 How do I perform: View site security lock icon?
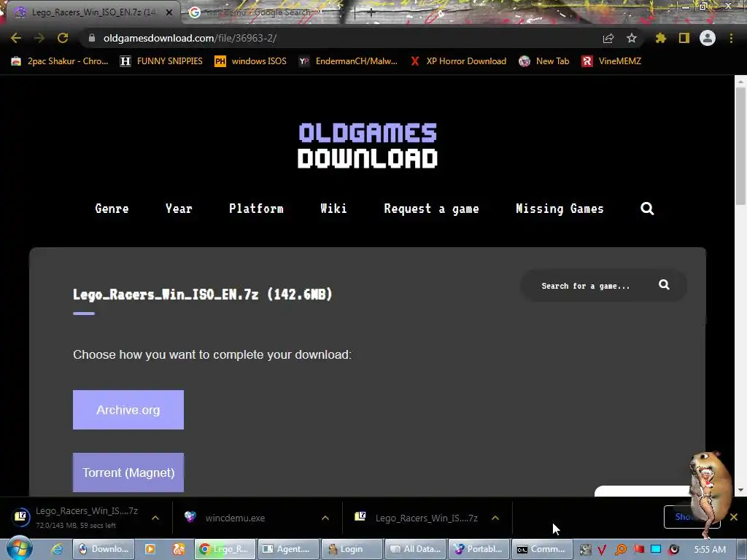(92, 38)
